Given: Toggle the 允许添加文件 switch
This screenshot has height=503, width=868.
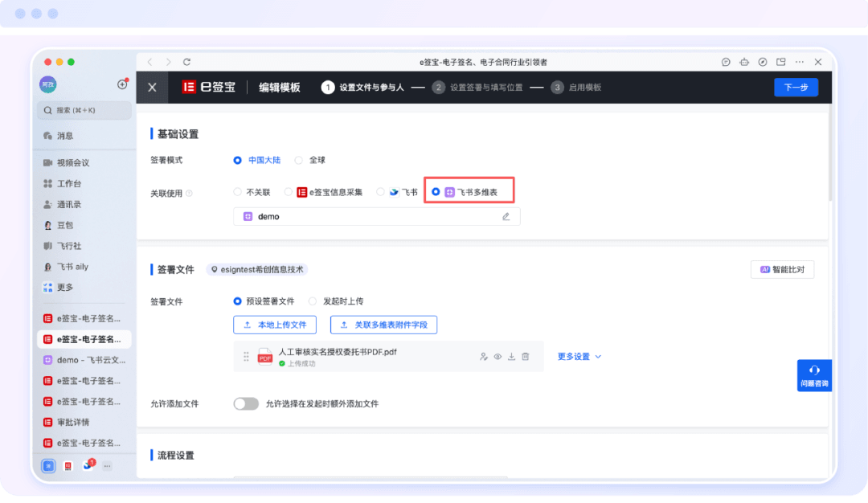Looking at the screenshot, I should [246, 404].
